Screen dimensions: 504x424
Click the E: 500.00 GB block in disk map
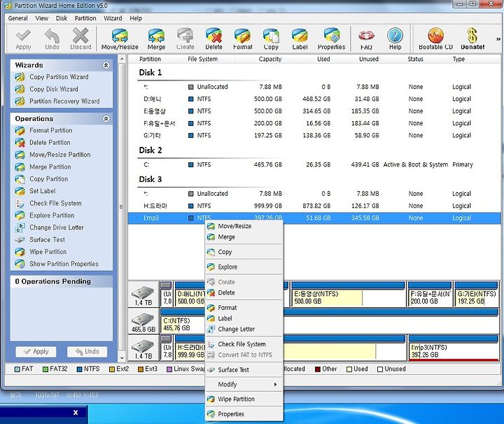pyautogui.click(x=349, y=295)
